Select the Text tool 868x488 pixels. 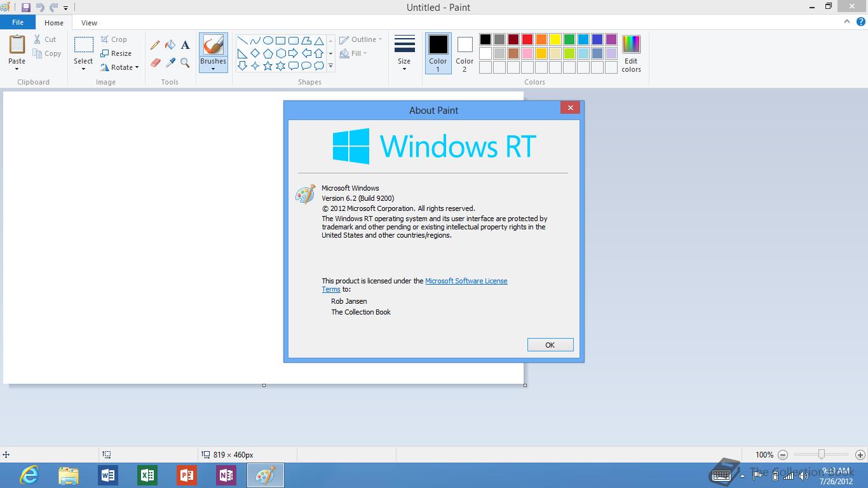pyautogui.click(x=185, y=45)
